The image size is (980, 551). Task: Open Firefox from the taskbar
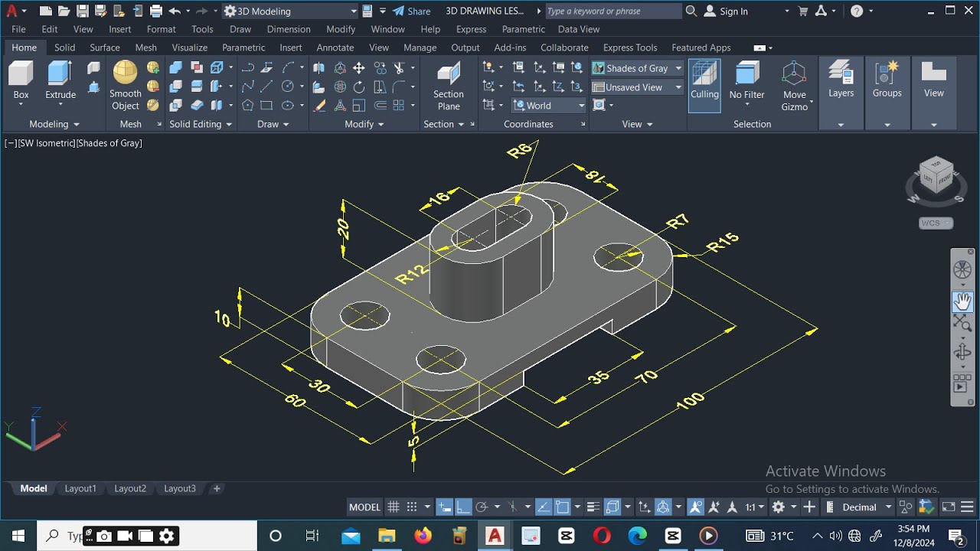click(x=423, y=536)
